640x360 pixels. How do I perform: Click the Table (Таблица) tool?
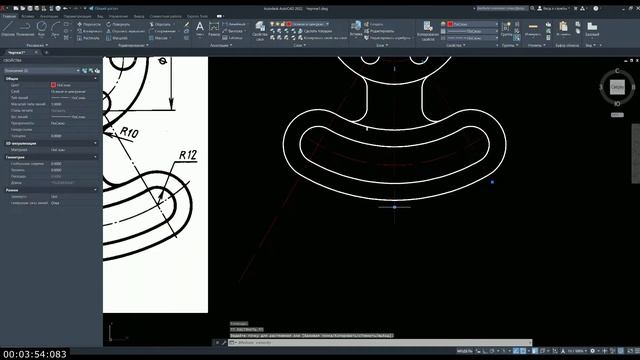coord(233,38)
